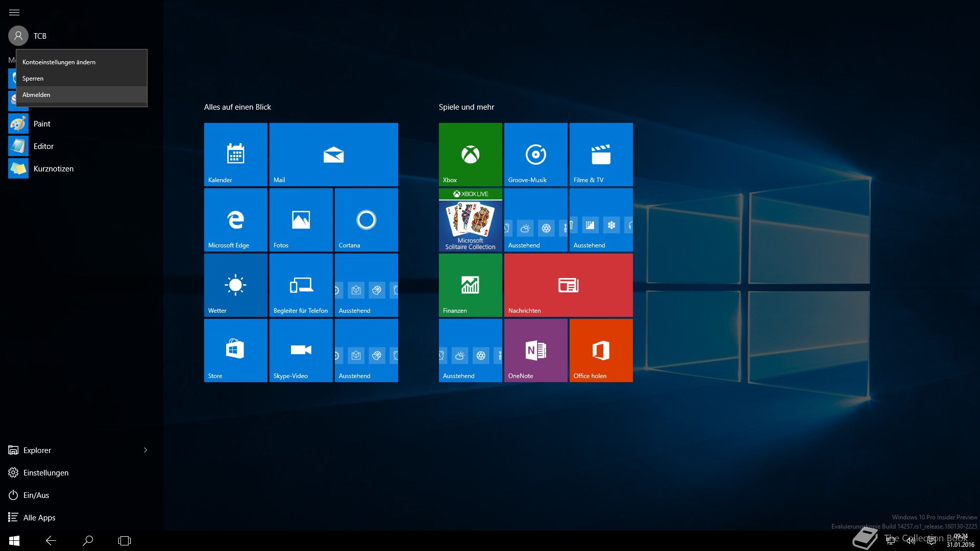Open the Filme & TV tile
The image size is (980, 551).
(x=601, y=155)
